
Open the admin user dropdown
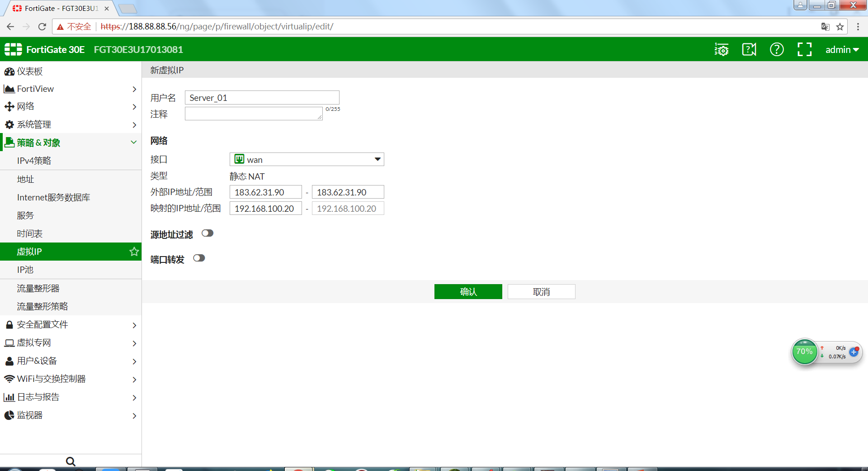842,49
